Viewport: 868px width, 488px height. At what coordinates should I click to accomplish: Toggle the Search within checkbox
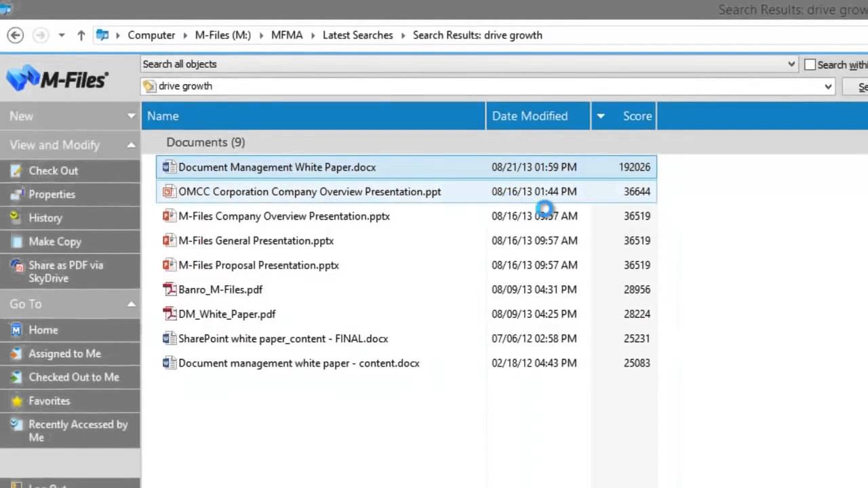click(810, 65)
